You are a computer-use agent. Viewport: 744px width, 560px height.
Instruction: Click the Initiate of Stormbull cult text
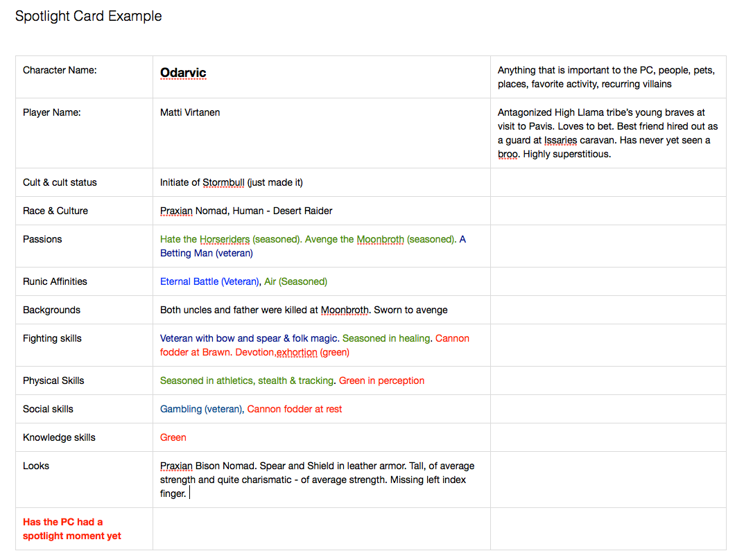[x=231, y=182]
